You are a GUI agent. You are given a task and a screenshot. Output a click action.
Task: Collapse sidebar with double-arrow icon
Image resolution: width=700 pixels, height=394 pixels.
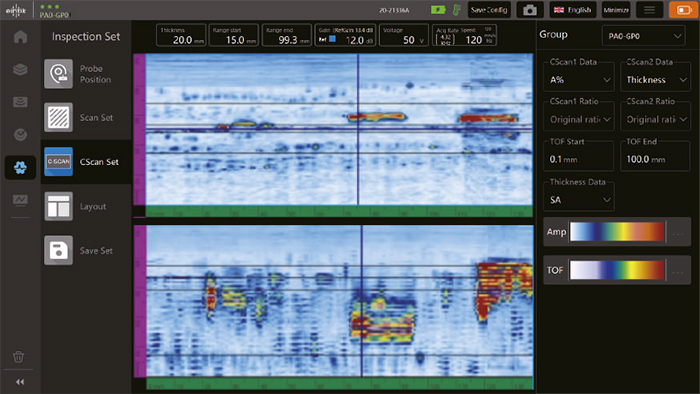pos(20,382)
